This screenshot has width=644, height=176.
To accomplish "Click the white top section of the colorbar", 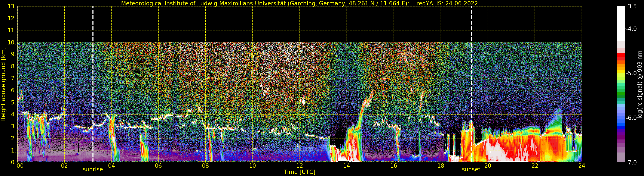I will pos(621,24).
